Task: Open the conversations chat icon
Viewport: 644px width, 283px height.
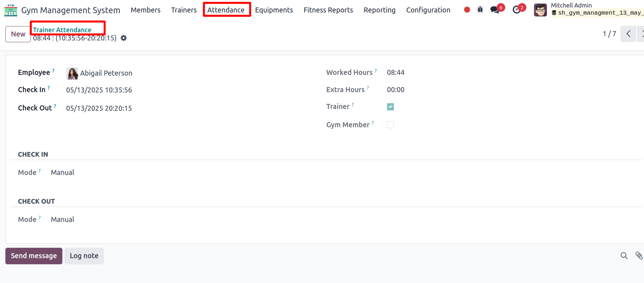Action: (495, 10)
